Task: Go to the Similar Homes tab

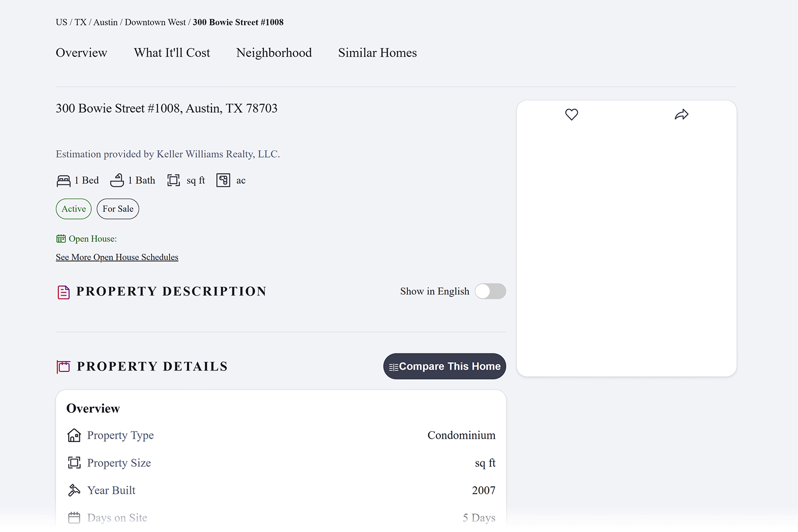Action: point(378,53)
